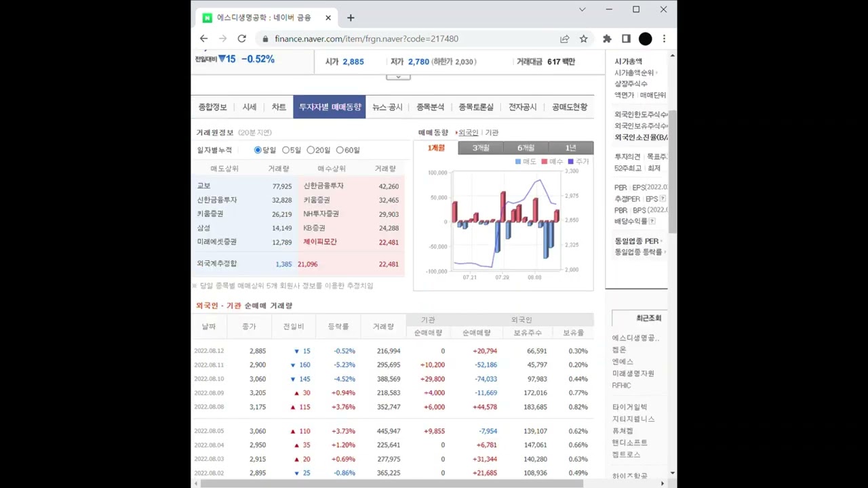
Task: Open the 종목분석 tab
Action: point(430,107)
